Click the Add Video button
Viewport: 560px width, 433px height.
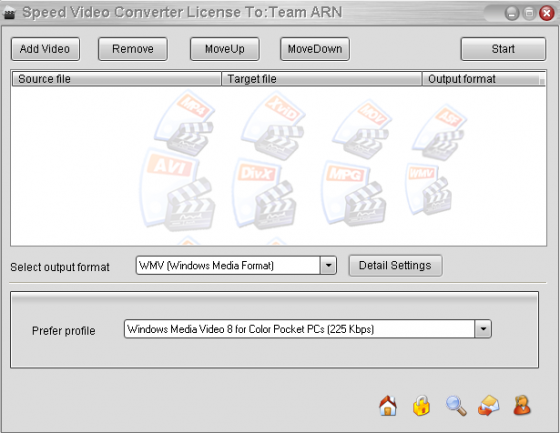click(45, 49)
